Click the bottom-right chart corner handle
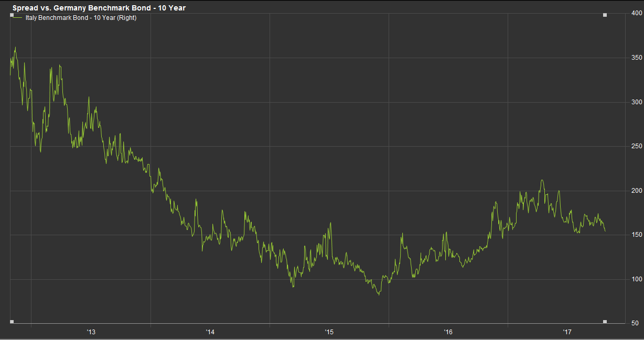644x340 pixels. pos(605,321)
